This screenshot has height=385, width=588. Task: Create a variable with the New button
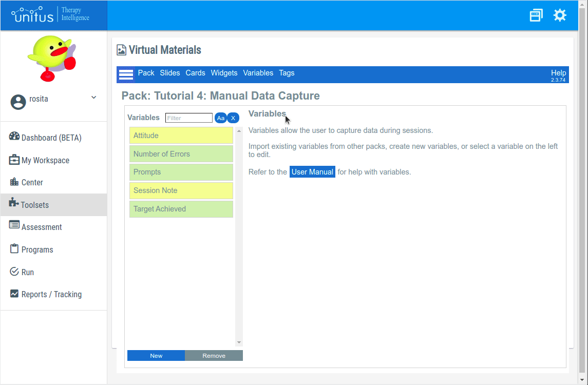click(x=156, y=355)
